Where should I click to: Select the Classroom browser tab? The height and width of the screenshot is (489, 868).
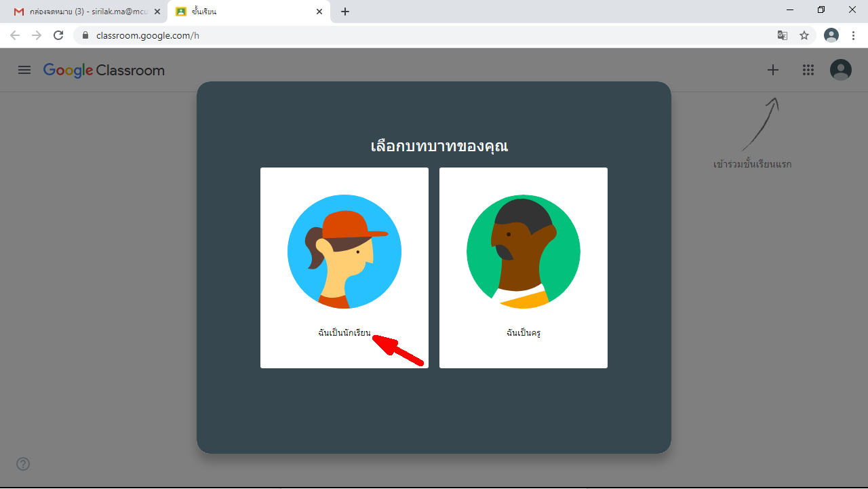pos(244,12)
